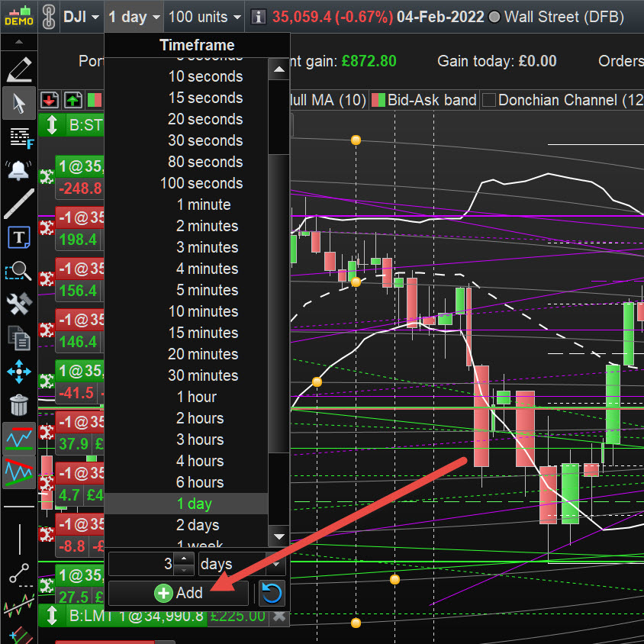Choose 4 hours timeframe
The height and width of the screenshot is (644, 644).
[x=186, y=461]
